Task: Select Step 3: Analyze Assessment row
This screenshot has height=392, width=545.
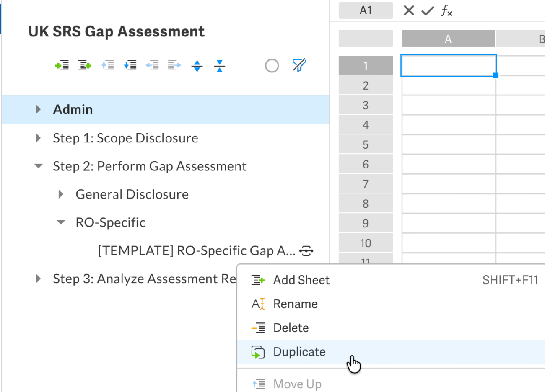Action: pyautogui.click(x=144, y=279)
